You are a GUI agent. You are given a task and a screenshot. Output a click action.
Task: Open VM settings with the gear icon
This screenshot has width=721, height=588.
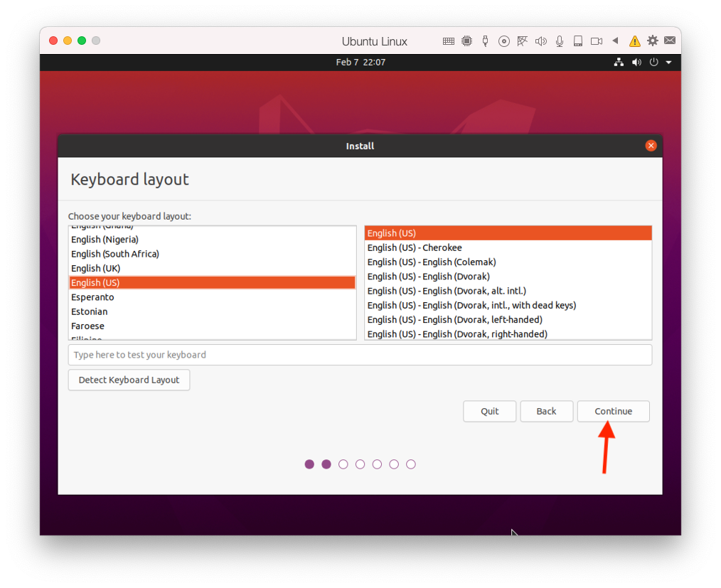click(653, 41)
